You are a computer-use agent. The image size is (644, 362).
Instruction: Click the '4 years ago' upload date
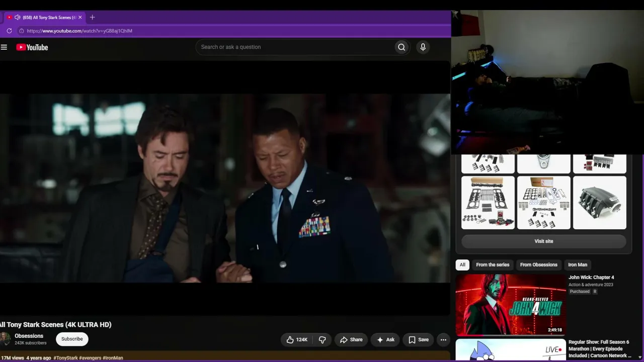pos(39,358)
